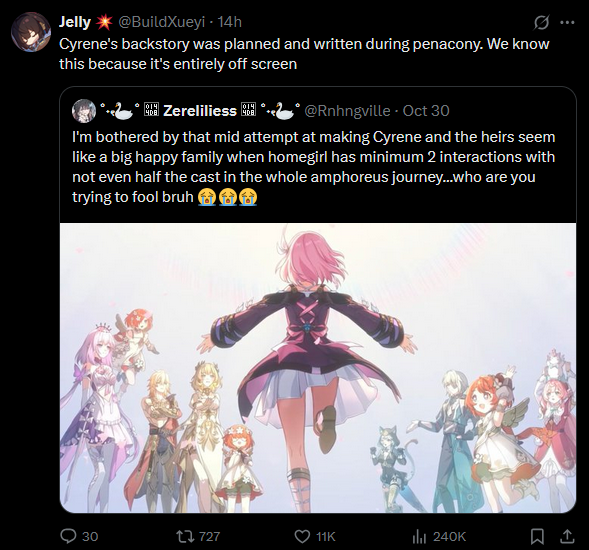Open the quoted tweet's anime artwork image
This screenshot has height=550, width=589.
pyautogui.click(x=318, y=368)
